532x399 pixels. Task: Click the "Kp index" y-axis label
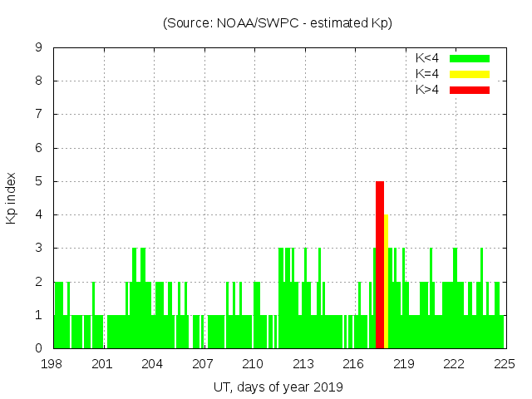(x=12, y=198)
